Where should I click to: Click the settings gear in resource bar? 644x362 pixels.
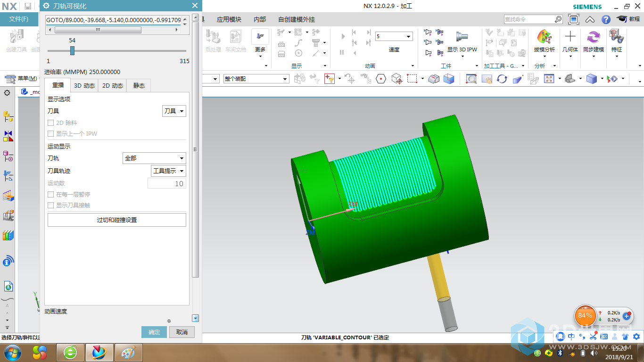tap(7, 93)
